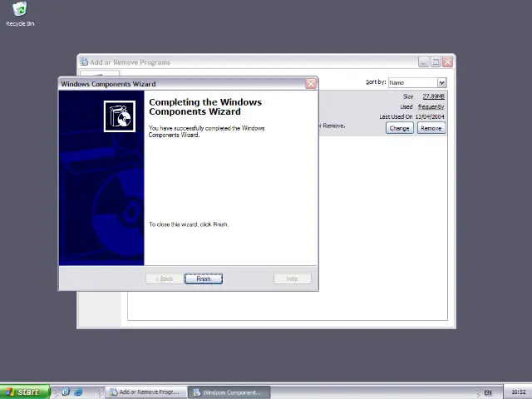Maximize the Add or Remove Programs window

coord(436,62)
